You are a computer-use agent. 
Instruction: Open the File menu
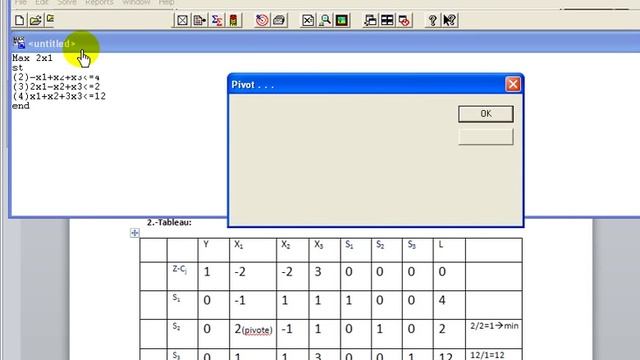pyautogui.click(x=21, y=2)
